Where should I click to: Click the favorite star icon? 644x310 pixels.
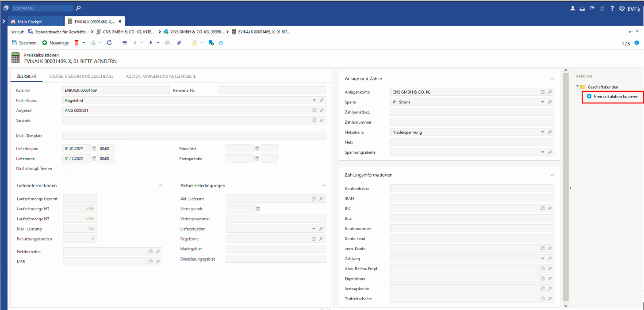tap(221, 43)
